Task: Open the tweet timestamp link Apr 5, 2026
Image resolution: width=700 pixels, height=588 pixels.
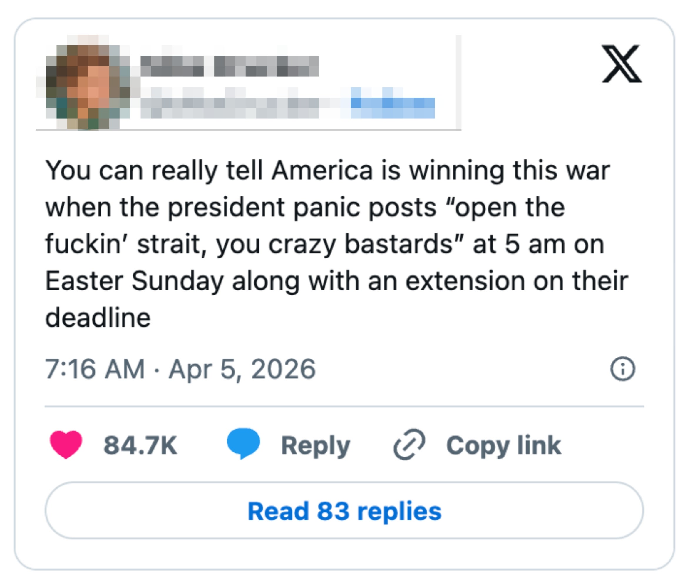Action: coord(182,369)
